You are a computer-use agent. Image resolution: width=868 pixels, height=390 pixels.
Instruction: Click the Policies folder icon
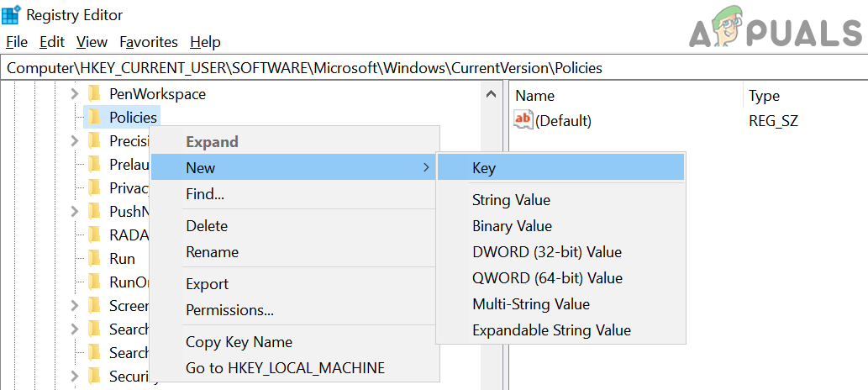95,118
